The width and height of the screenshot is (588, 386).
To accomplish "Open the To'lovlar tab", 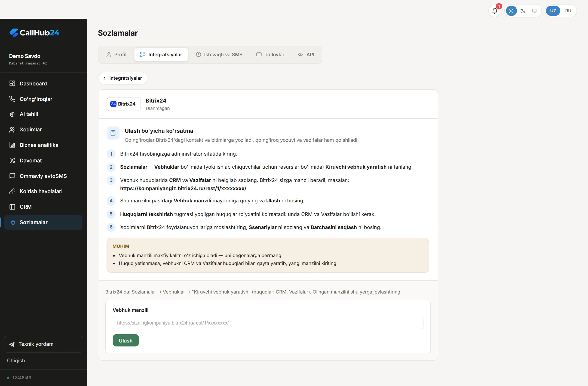I will pos(270,55).
